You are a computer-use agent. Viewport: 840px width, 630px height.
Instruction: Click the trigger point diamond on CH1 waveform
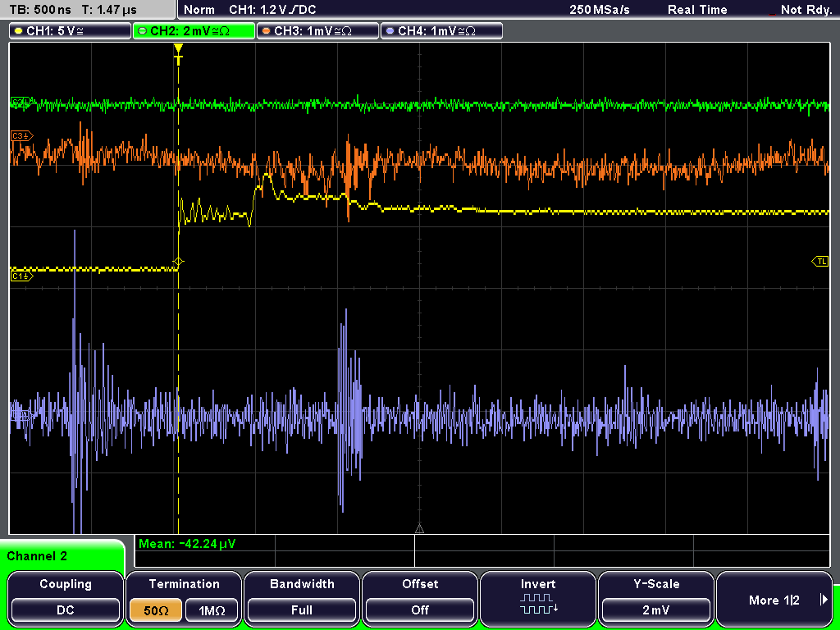(x=178, y=262)
